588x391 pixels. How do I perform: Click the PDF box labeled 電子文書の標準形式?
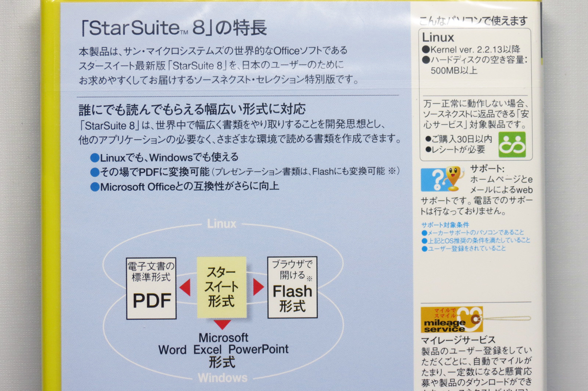(151, 288)
